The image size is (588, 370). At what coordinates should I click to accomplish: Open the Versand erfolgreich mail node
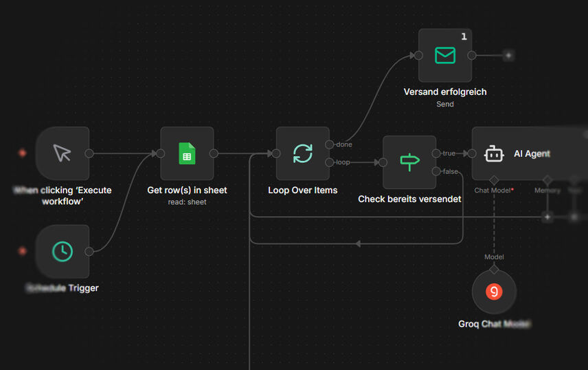coord(445,55)
